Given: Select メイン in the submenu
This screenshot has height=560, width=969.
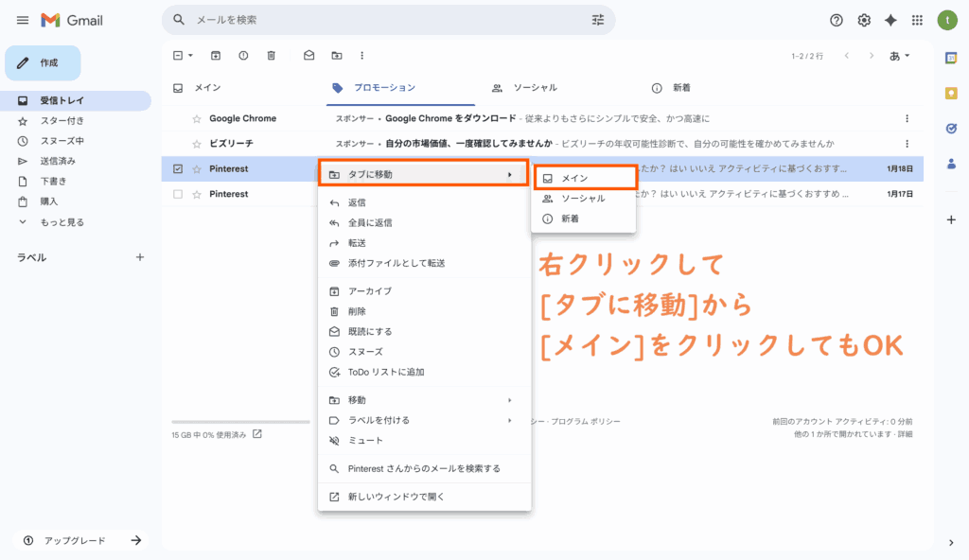Looking at the screenshot, I should click(x=575, y=178).
